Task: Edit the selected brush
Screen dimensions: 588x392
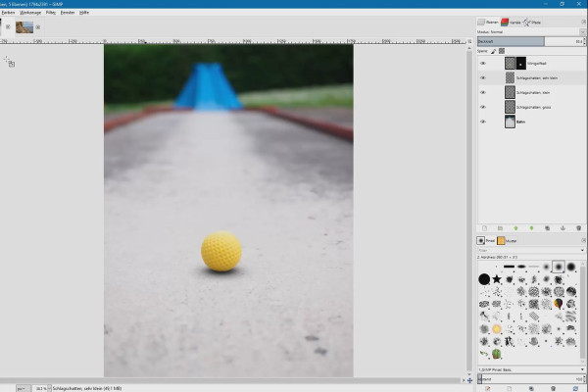Action: [x=487, y=389]
